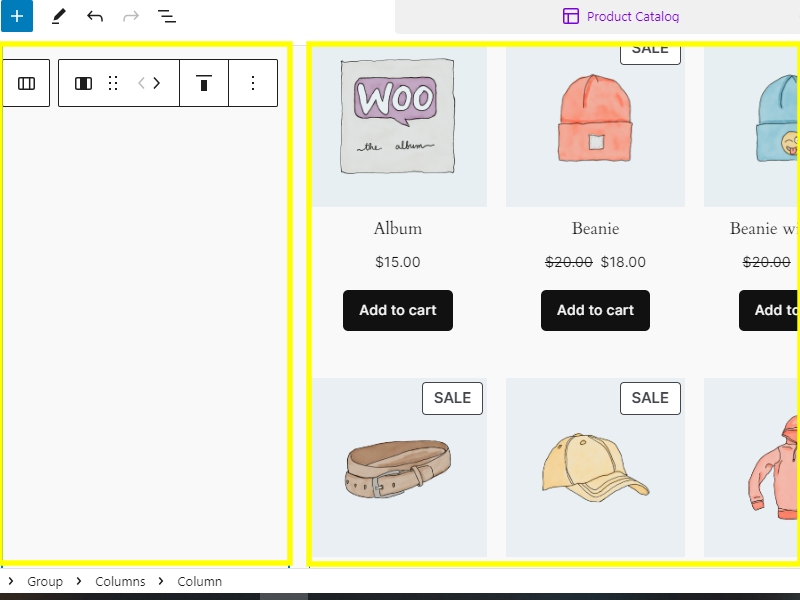The image size is (800, 600).
Task: Select Group in the block breadcrumb
Action: [x=45, y=581]
